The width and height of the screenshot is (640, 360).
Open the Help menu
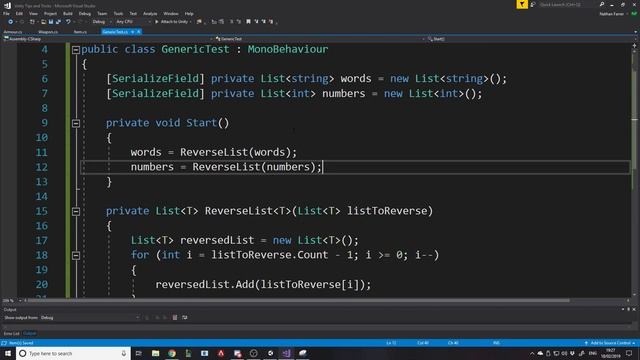(x=189, y=13)
